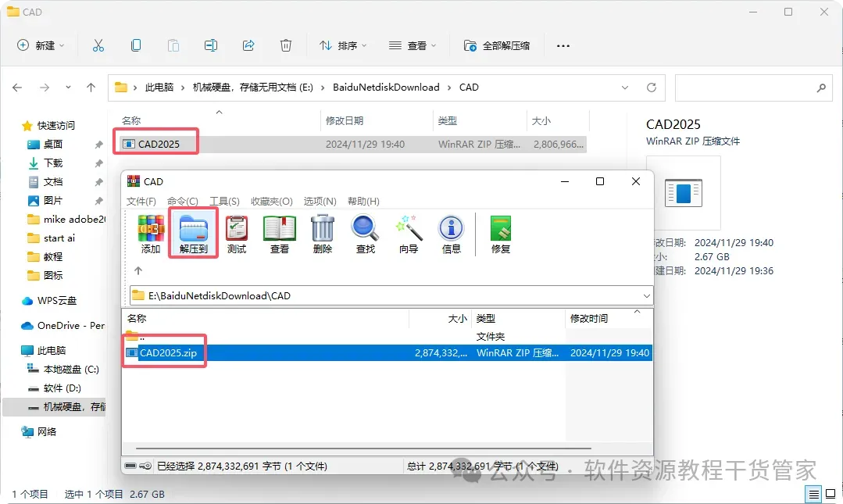843x504 pixels.
Task: Open the 文件(F) menu in WinRAR
Action: pos(141,201)
